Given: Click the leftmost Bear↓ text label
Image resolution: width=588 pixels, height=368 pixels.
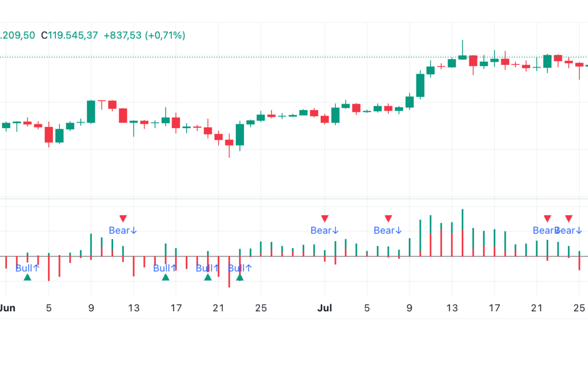Looking at the screenshot, I should click(122, 231).
